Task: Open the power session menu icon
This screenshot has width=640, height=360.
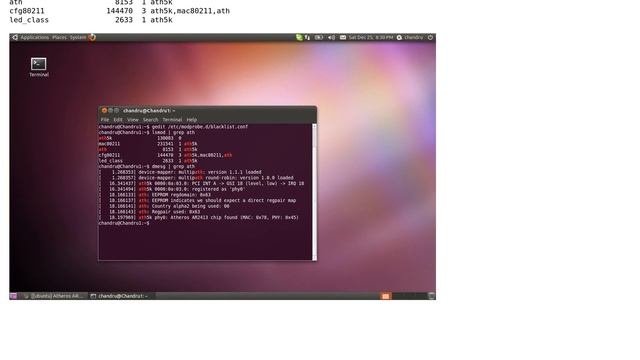Action: (430, 38)
